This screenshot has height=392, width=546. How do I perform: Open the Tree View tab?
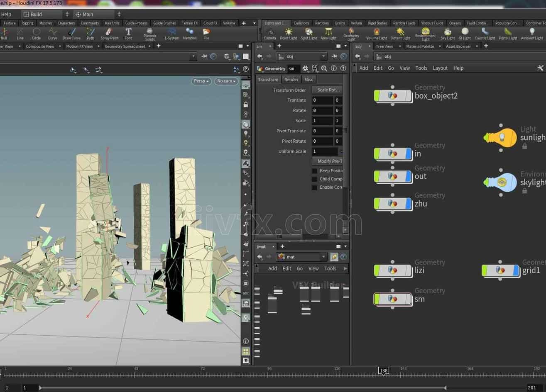coord(384,46)
